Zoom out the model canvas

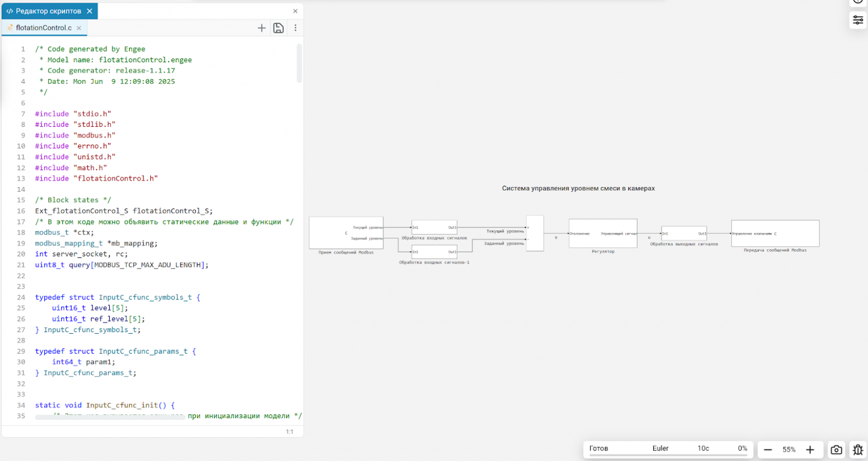click(x=768, y=450)
